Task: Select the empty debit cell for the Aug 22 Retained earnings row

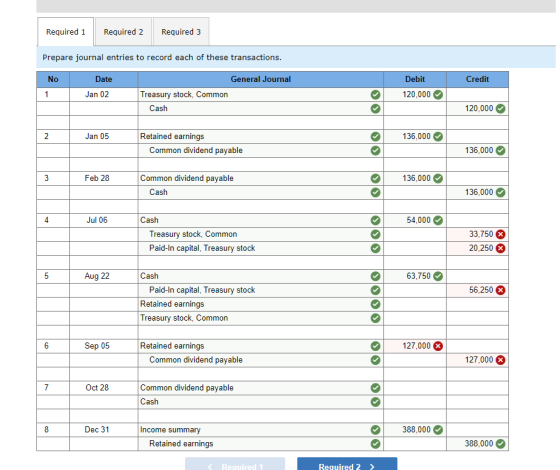Action: (x=415, y=304)
